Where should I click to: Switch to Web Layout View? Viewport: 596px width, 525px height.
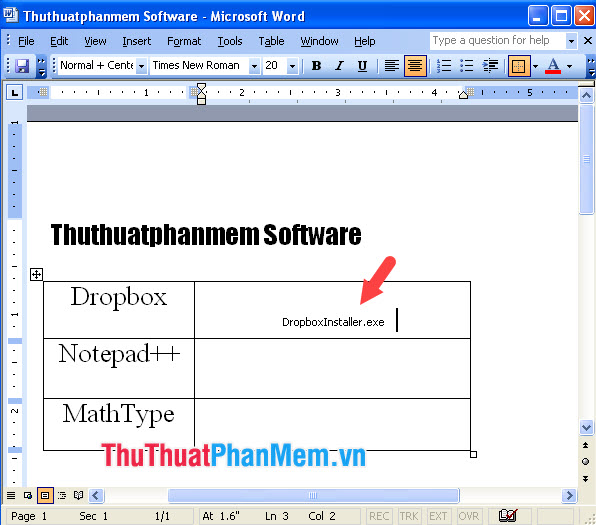[x=28, y=495]
